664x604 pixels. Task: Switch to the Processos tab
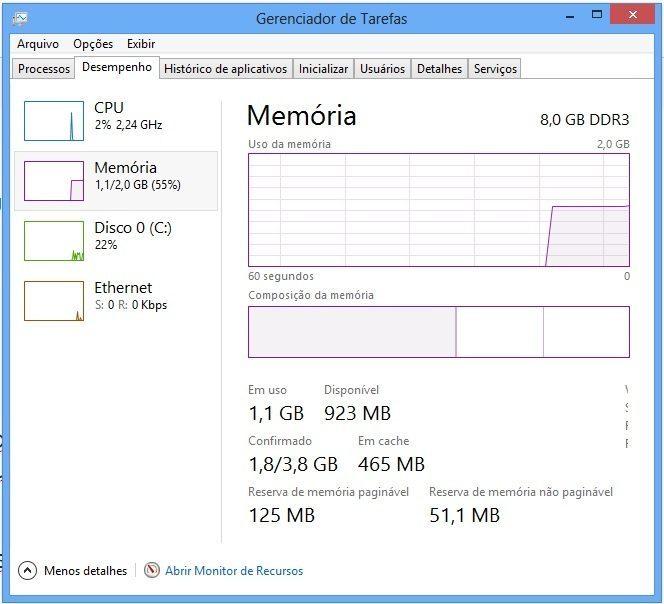click(44, 69)
